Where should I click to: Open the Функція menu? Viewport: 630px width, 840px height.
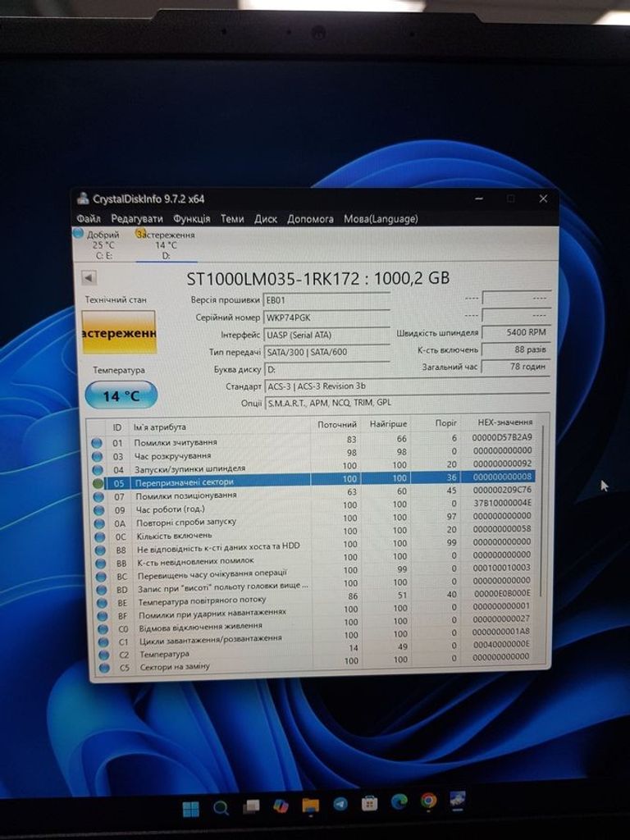[x=192, y=218]
